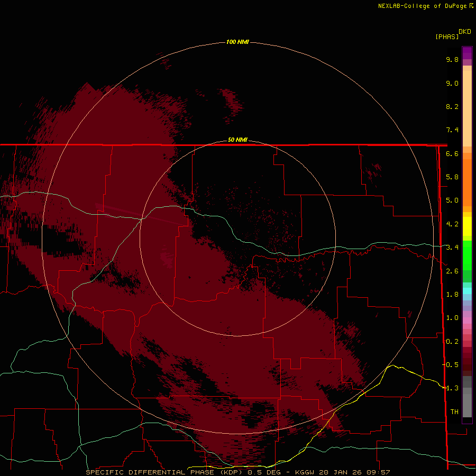Click the 5.0 scale value
The width and height of the screenshot is (476, 476).
(x=452, y=200)
